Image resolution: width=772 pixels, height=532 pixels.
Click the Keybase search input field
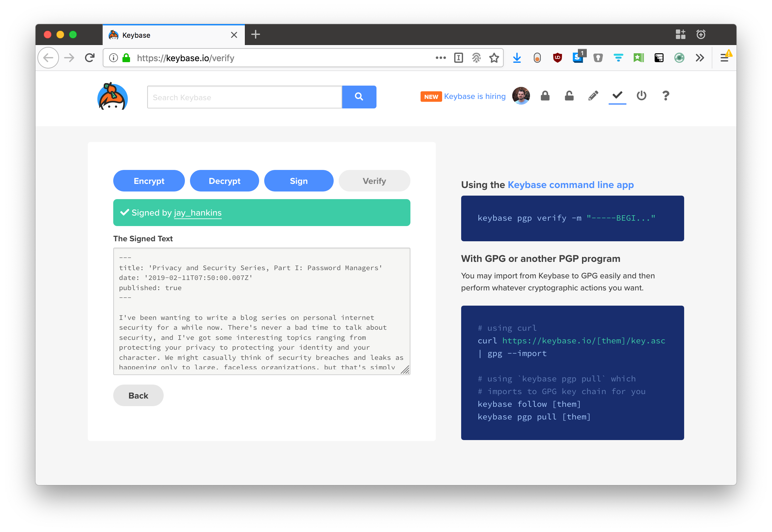(x=244, y=97)
